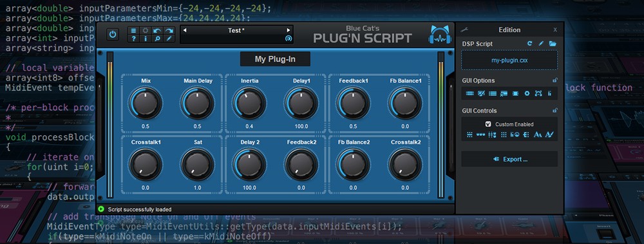Open the 'Test *' preset name menu
The image size is (644, 244).
(236, 30)
